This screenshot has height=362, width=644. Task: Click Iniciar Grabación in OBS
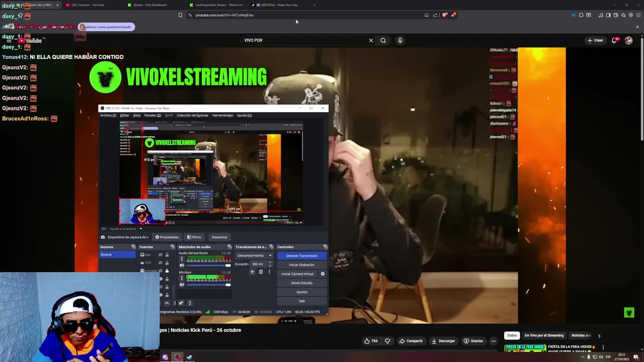302,265
